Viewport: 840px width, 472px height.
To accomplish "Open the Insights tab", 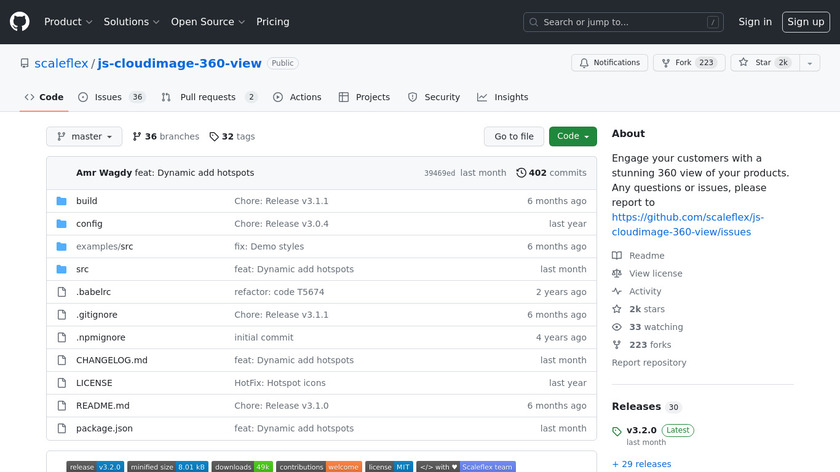I will pos(502,97).
